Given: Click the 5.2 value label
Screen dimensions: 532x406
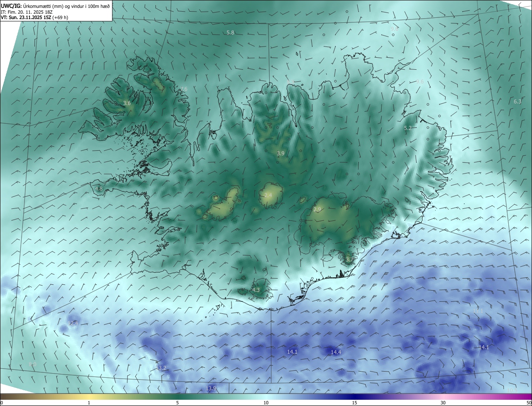Looking at the screenshot, I should 408,128.
